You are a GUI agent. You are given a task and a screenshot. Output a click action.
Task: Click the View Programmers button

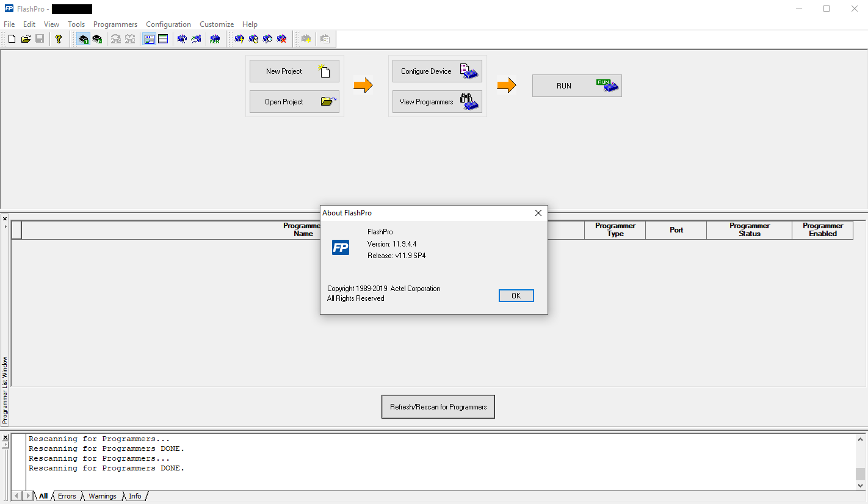coord(437,102)
